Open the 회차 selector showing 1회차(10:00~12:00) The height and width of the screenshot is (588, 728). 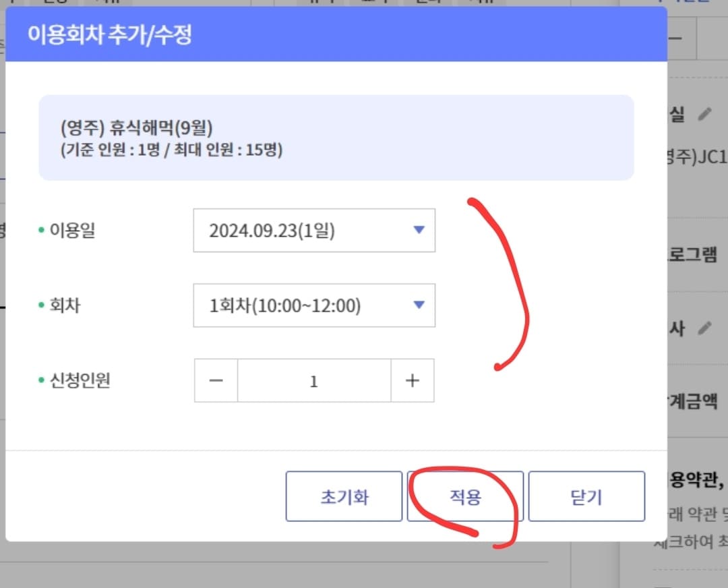pos(314,305)
